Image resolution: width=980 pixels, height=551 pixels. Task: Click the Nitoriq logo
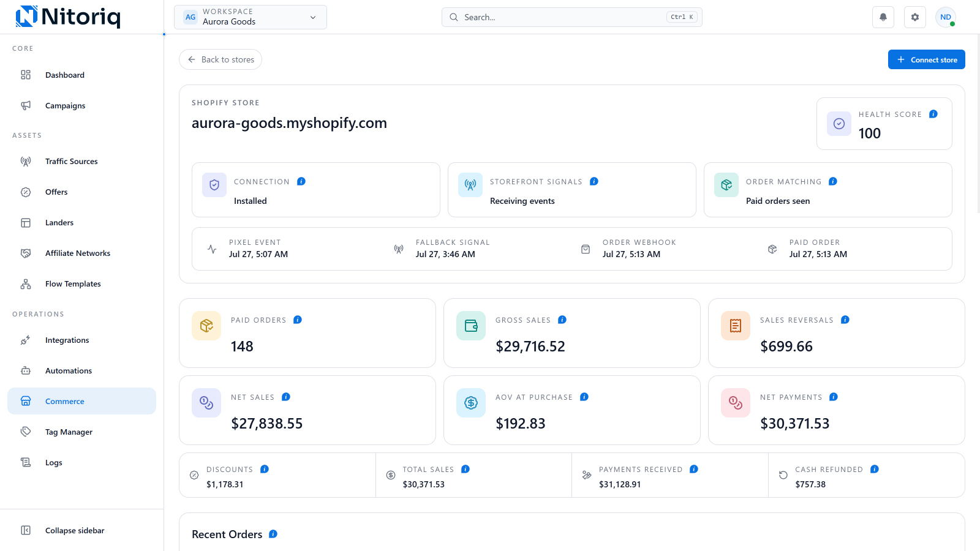tap(68, 17)
